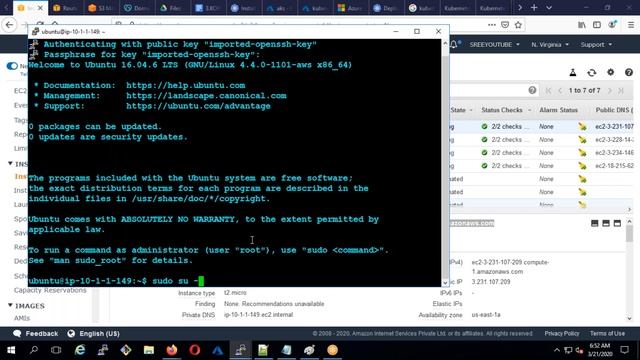Open Capacity Reservations in the sidebar
The height and width of the screenshot is (360, 640).
(x=50, y=290)
